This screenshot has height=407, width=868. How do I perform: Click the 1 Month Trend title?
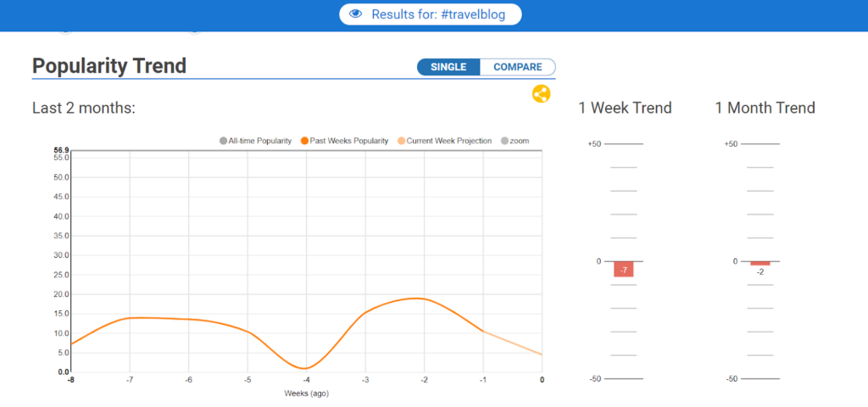[x=765, y=108]
